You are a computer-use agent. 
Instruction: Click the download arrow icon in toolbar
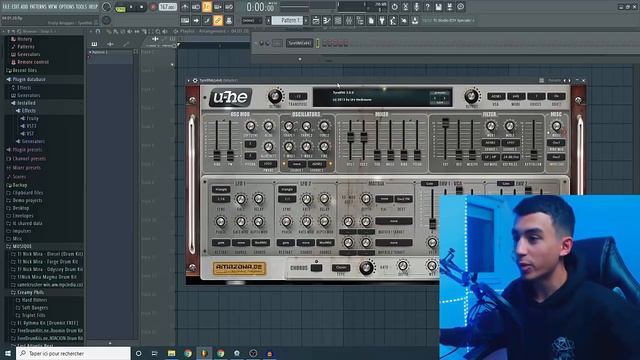[x=415, y=20]
